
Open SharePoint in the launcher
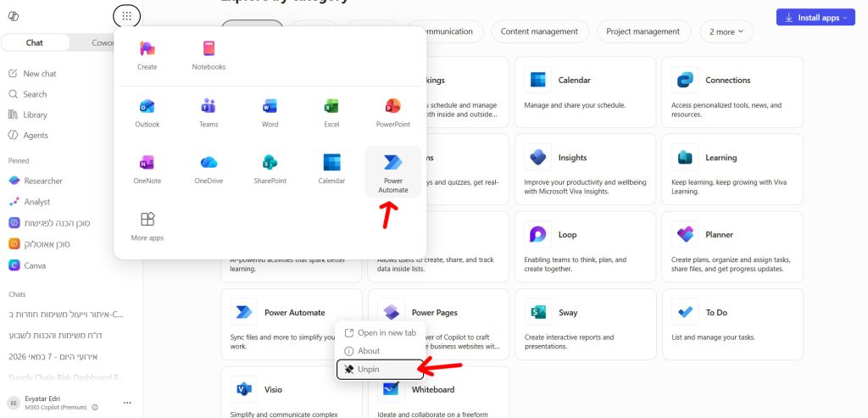pos(270,170)
